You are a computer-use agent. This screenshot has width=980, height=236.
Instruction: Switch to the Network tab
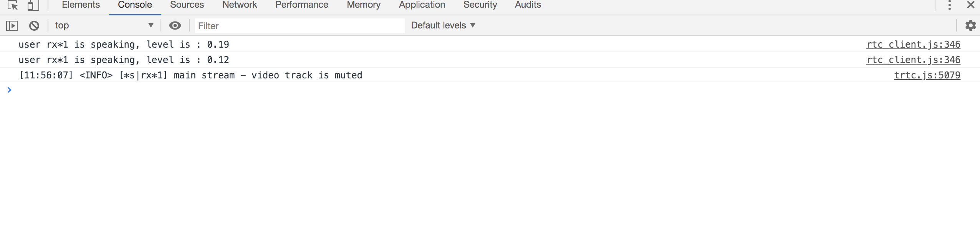(240, 5)
